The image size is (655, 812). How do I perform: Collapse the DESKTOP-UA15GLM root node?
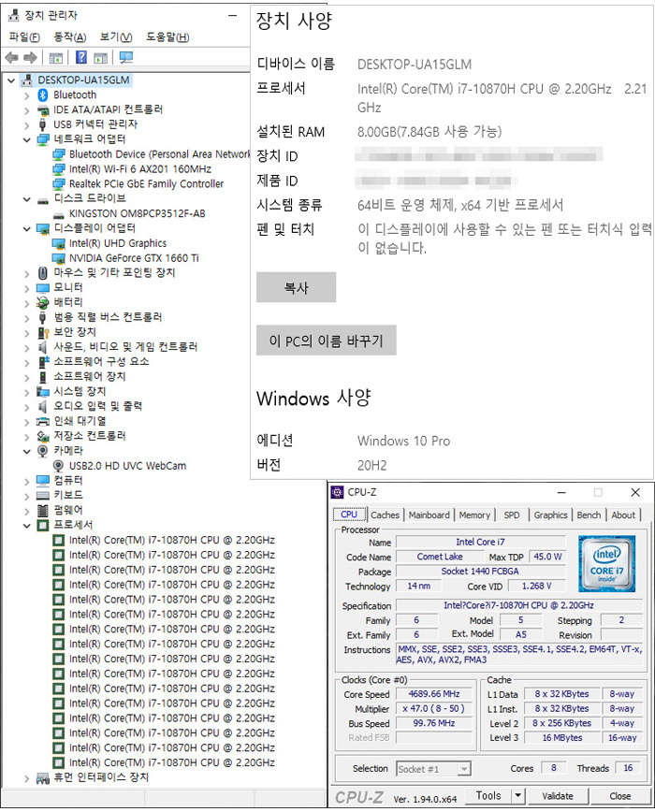[x=11, y=80]
